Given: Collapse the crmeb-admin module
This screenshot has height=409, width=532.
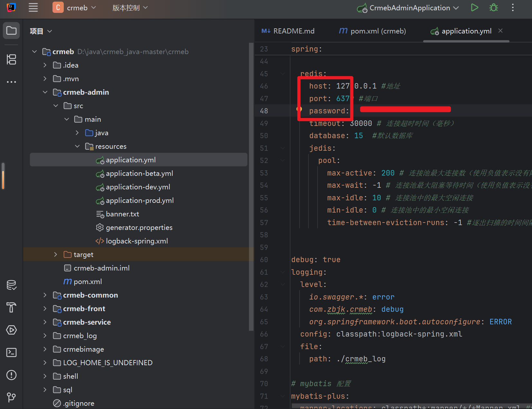Looking at the screenshot, I should click(x=45, y=92).
